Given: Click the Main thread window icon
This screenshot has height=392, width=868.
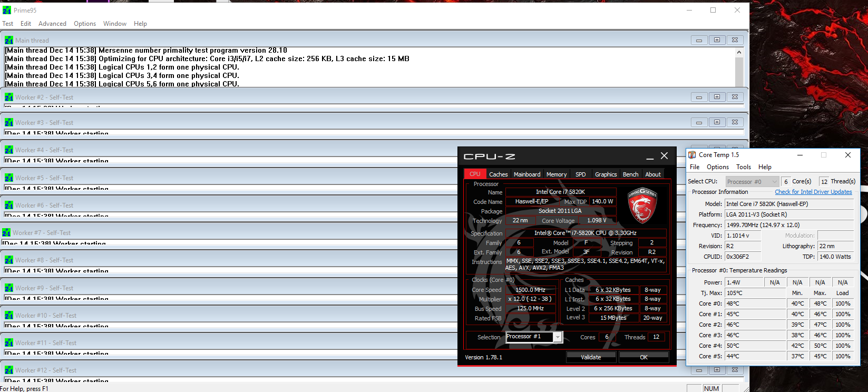Looking at the screenshot, I should coord(9,40).
